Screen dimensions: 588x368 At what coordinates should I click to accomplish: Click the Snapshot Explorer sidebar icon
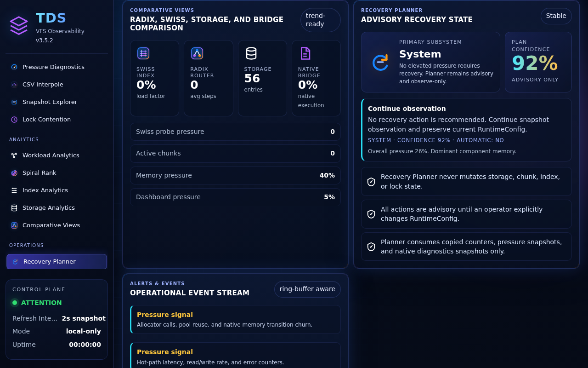coord(14,102)
